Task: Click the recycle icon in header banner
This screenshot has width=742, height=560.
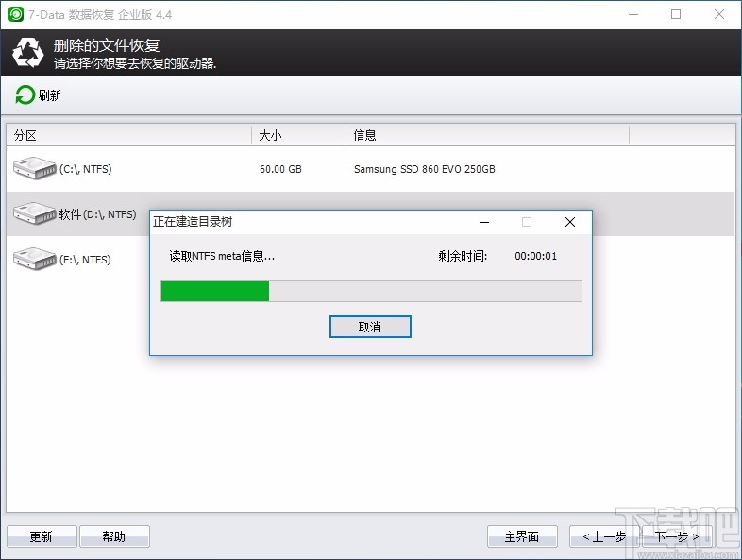Action: click(x=27, y=53)
